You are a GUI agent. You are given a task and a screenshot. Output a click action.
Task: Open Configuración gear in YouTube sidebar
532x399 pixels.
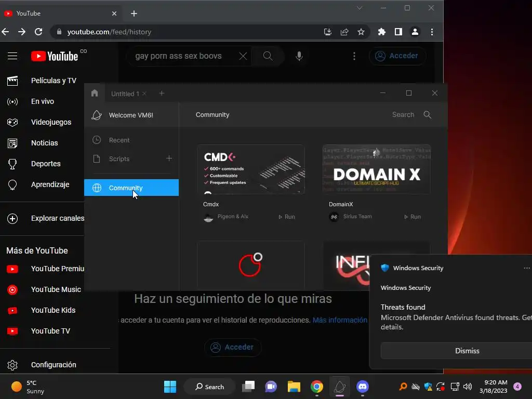click(x=12, y=365)
